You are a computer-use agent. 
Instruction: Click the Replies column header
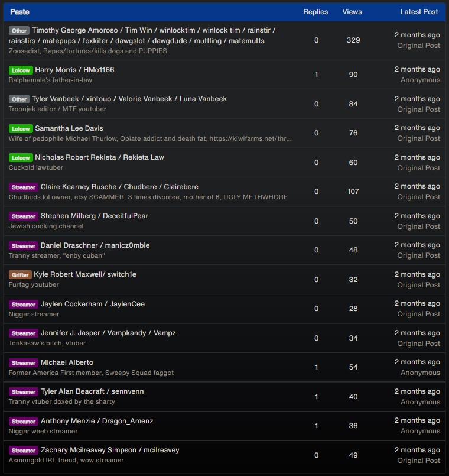click(x=315, y=12)
